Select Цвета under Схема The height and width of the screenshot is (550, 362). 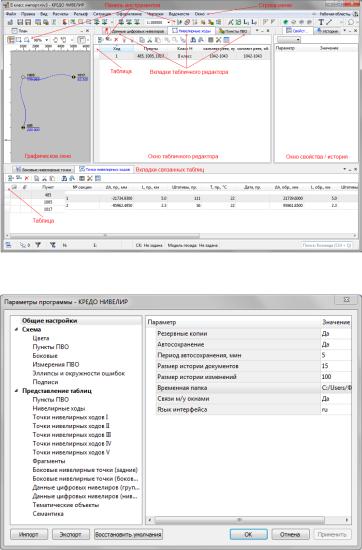pyautogui.click(x=41, y=338)
